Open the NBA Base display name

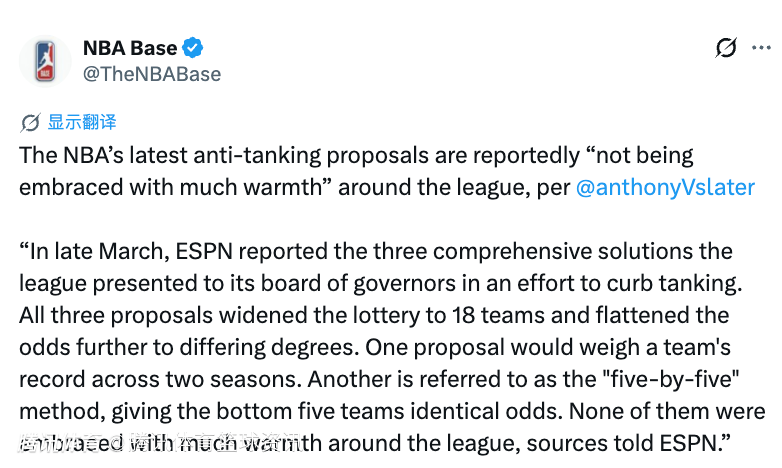coord(130,47)
